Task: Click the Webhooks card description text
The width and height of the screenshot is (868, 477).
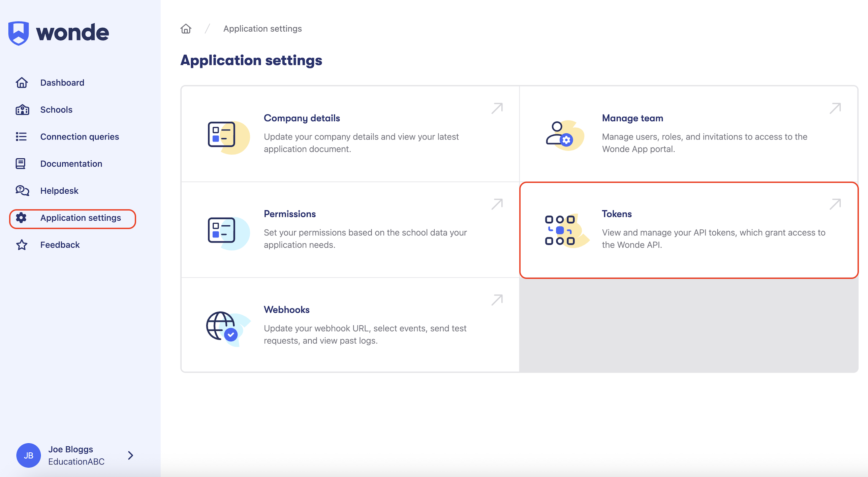Action: [x=365, y=334]
